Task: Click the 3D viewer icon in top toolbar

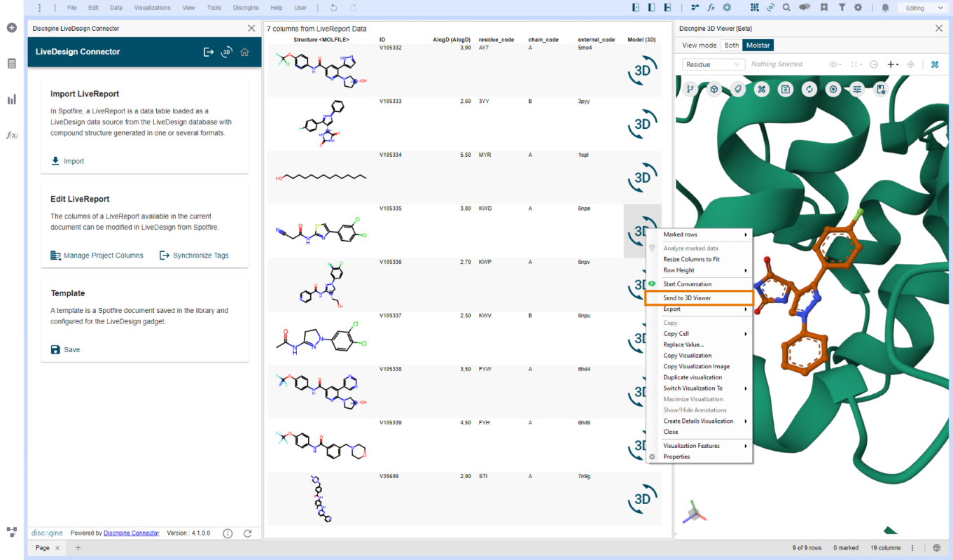Action: [x=770, y=8]
